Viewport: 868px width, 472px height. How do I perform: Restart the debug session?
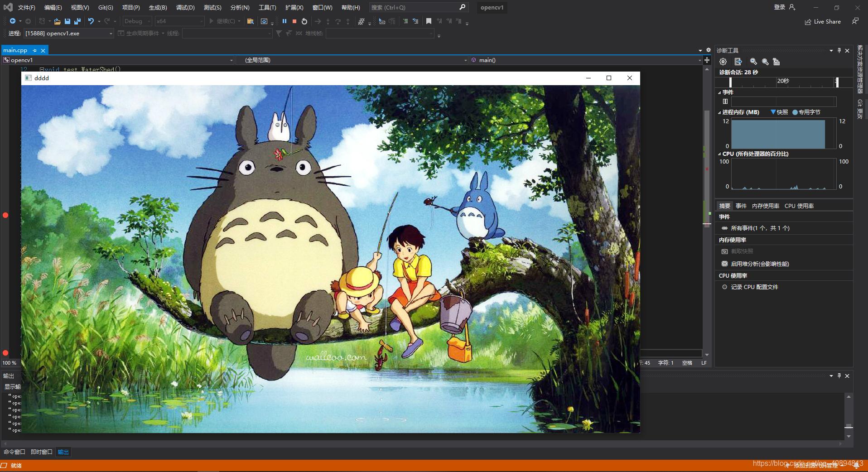tap(304, 21)
